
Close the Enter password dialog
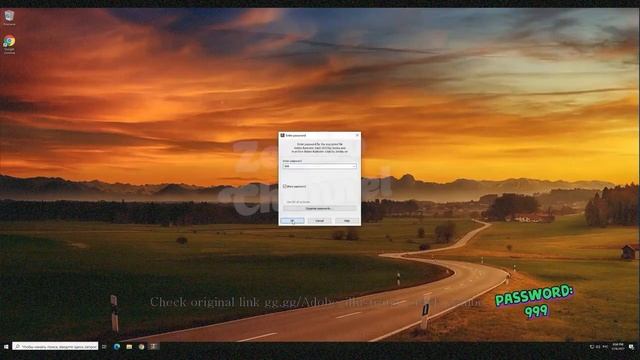tap(357, 135)
